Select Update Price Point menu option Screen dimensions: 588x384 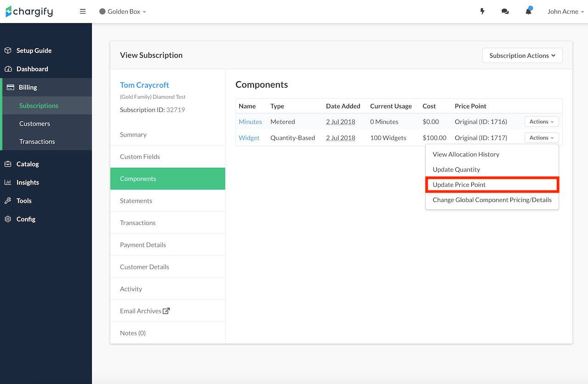(x=459, y=184)
